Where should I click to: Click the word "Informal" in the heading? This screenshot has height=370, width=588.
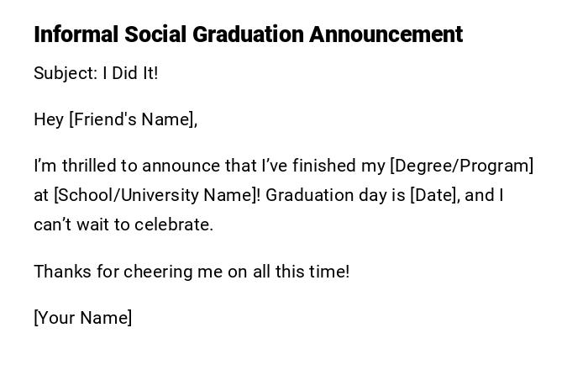coord(76,34)
